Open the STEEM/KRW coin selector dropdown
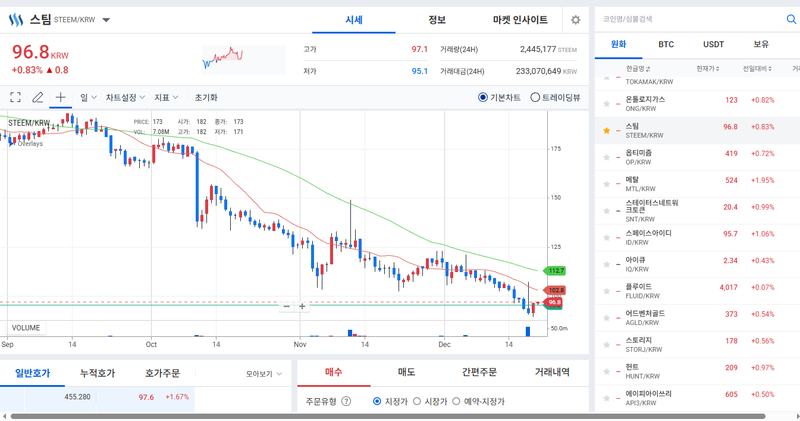This screenshot has width=800, height=421. [x=107, y=20]
